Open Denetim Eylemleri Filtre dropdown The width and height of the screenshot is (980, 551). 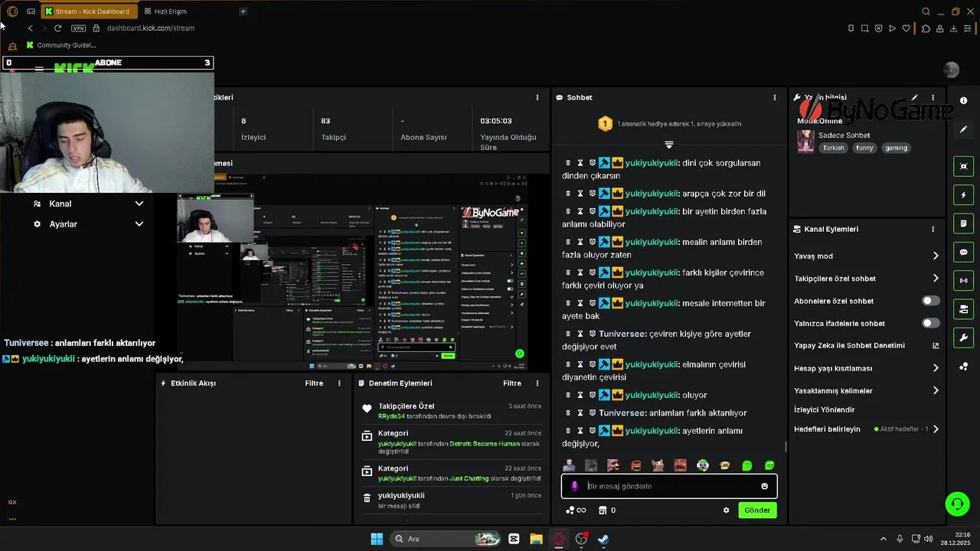tap(512, 383)
